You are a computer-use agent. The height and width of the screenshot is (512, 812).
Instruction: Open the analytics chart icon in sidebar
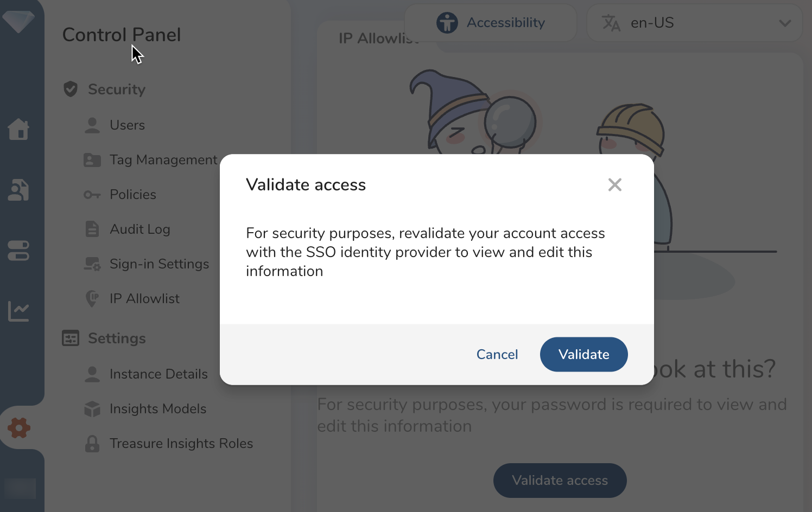(18, 311)
